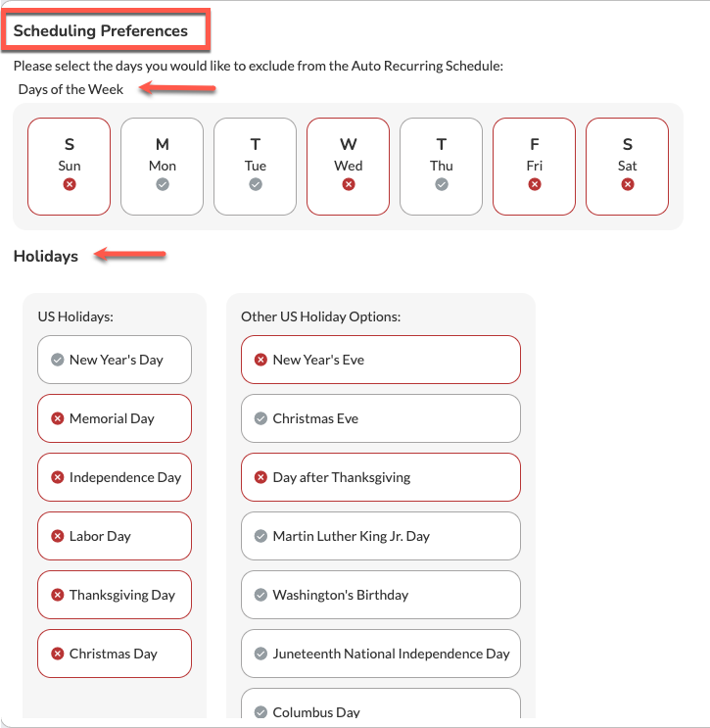
Task: Toggle the Tue day card
Action: (256, 167)
